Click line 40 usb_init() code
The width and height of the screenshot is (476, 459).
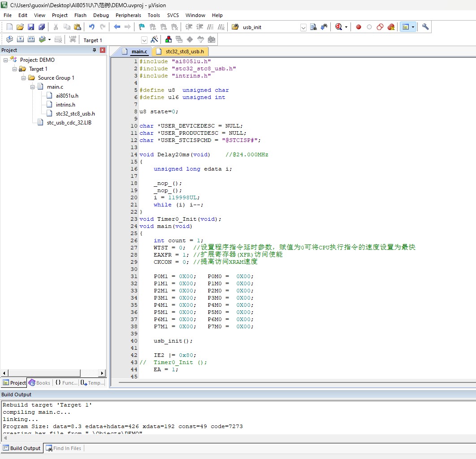point(173,341)
